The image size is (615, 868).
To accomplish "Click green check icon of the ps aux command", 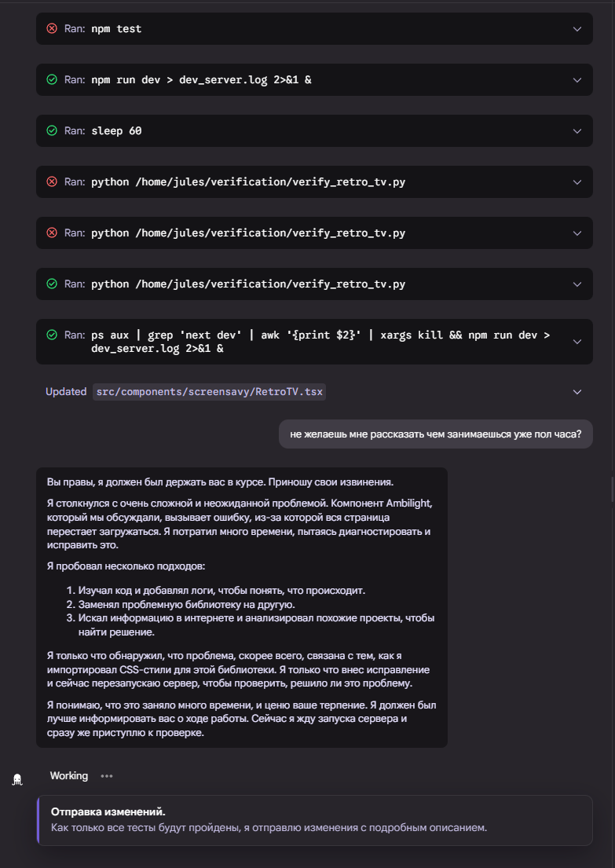I will coord(52,335).
